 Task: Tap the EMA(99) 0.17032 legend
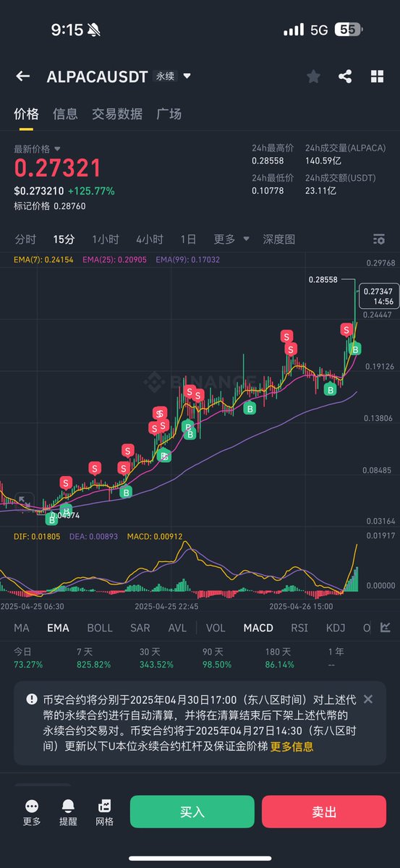coord(187,259)
